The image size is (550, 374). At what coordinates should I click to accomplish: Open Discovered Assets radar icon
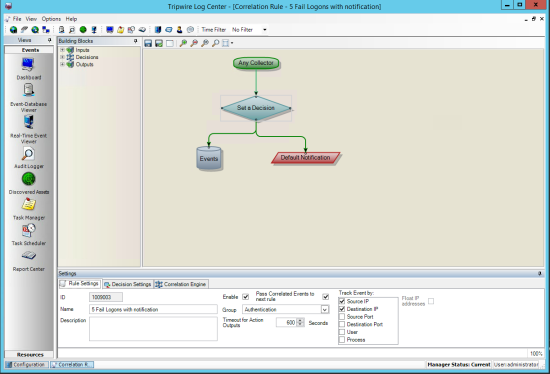[x=28, y=179]
